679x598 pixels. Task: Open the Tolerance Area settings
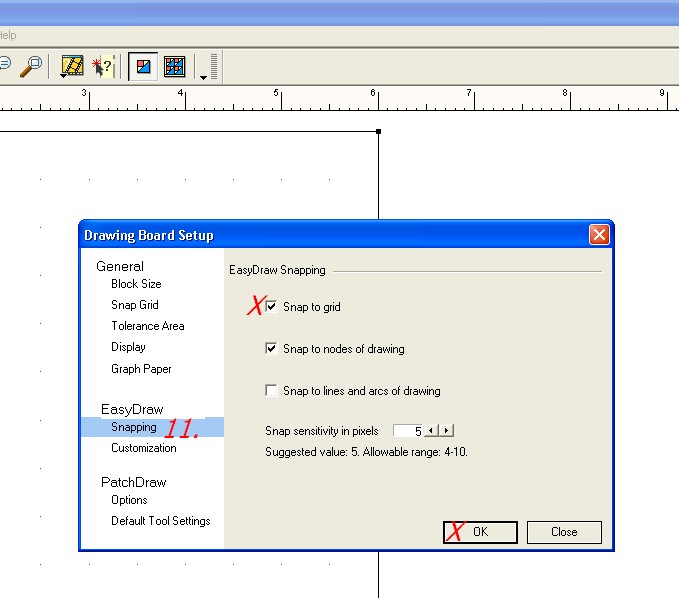click(148, 326)
